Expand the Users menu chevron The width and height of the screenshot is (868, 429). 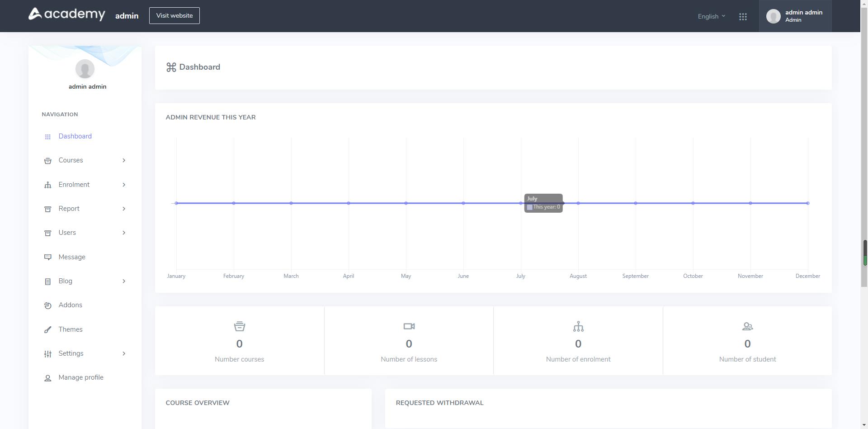[124, 233]
